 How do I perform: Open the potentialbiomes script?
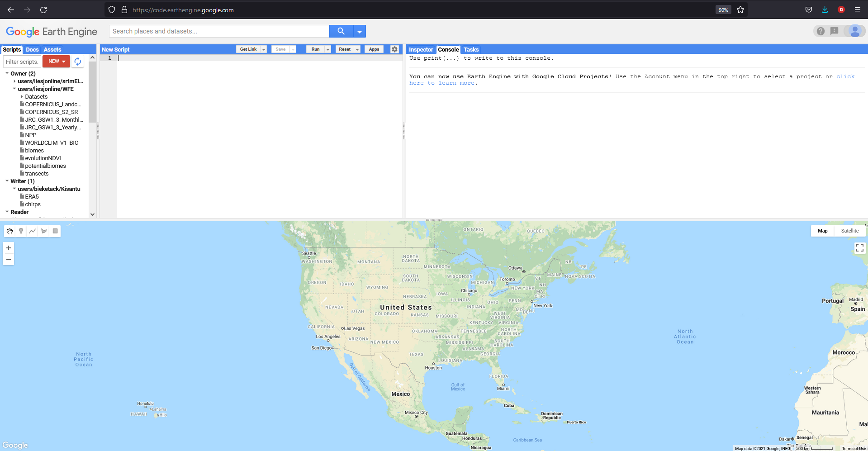pos(45,166)
